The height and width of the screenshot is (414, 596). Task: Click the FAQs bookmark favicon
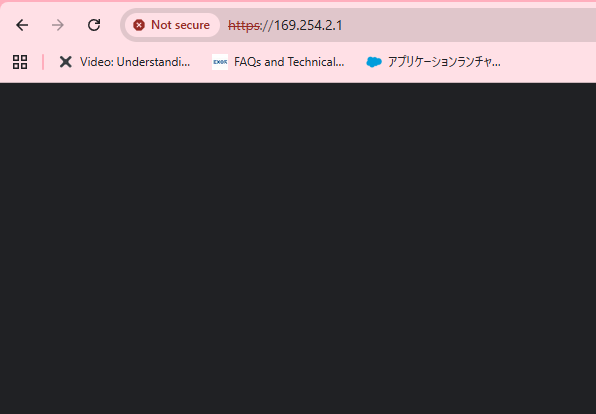220,62
